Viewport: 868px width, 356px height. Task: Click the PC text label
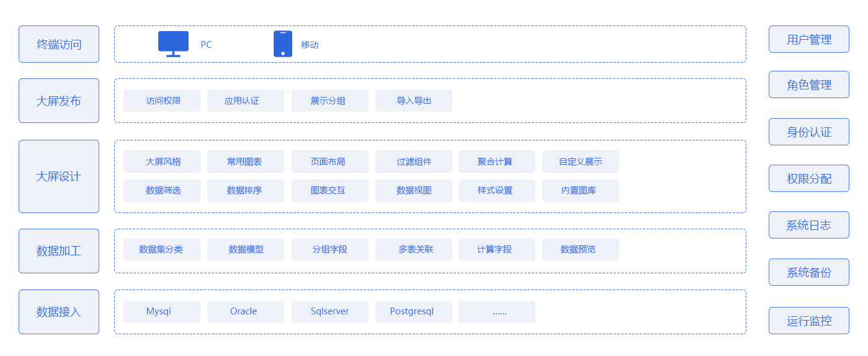tap(206, 45)
